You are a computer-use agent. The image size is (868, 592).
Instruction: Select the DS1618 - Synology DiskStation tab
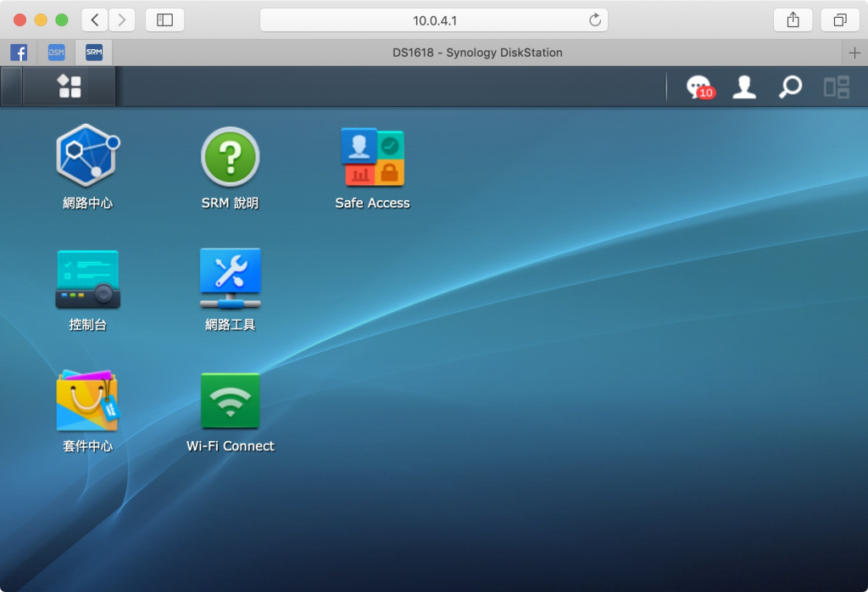click(477, 53)
